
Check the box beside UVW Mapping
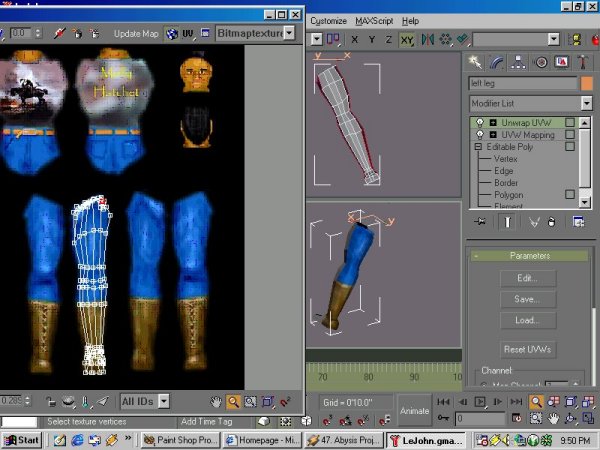[570, 134]
